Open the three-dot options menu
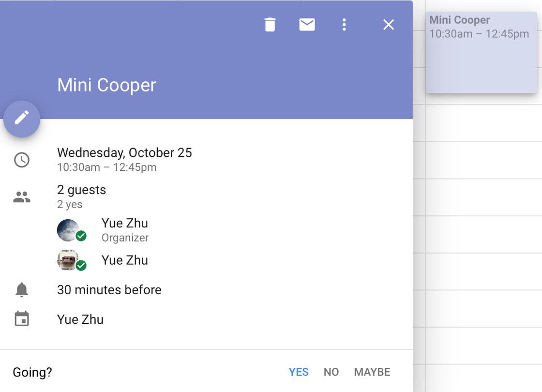This screenshot has width=542, height=392. click(344, 25)
